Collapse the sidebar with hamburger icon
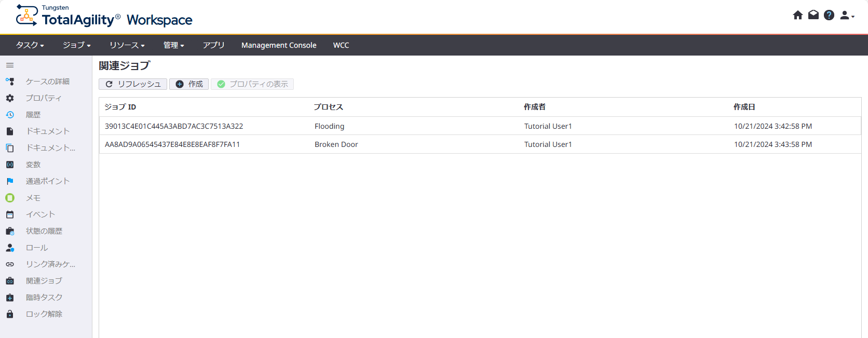The image size is (868, 338). (10, 65)
